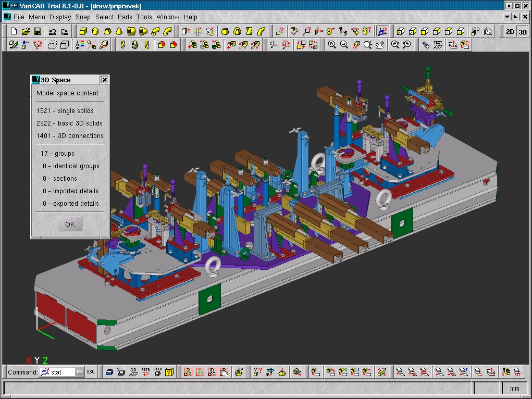Create a new file with the blank page icon
The height and width of the screenshot is (399, 532).
pos(14,31)
